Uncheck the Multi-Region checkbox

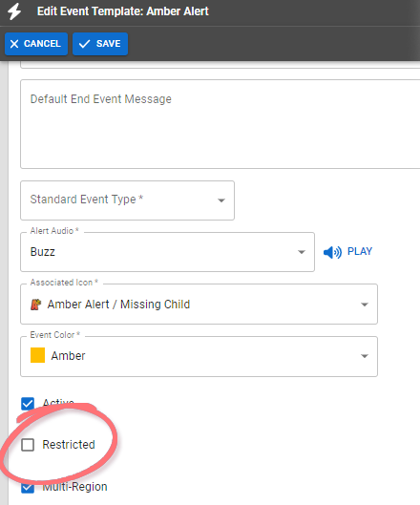click(x=28, y=487)
